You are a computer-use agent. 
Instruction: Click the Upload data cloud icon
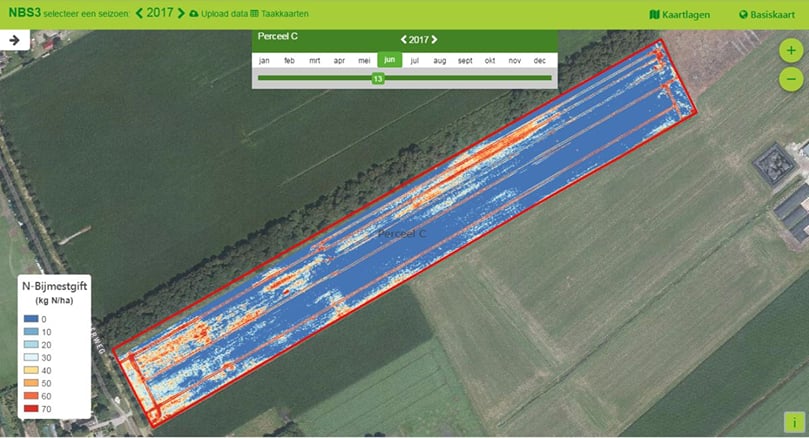194,14
